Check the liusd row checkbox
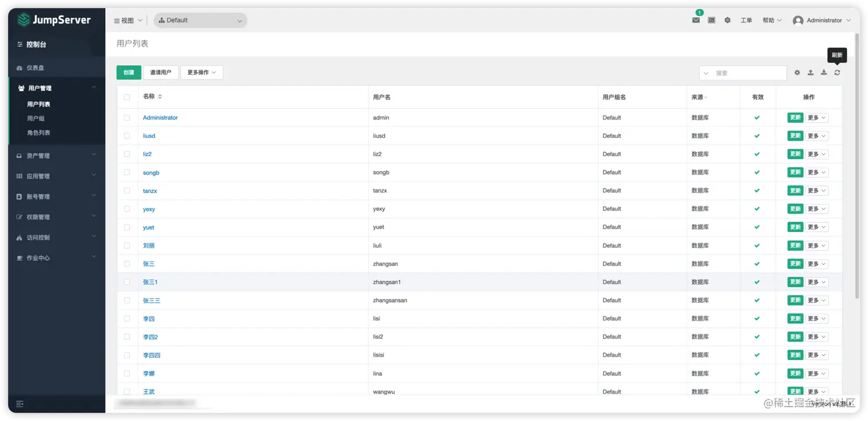This screenshot has width=868, height=421. [127, 136]
